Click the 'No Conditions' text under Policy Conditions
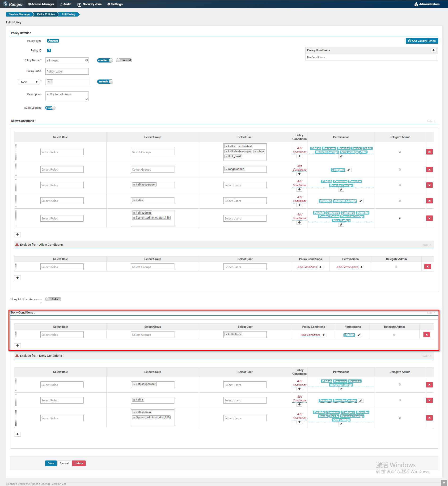Viewport: 448px width, 486px height. 316,57
